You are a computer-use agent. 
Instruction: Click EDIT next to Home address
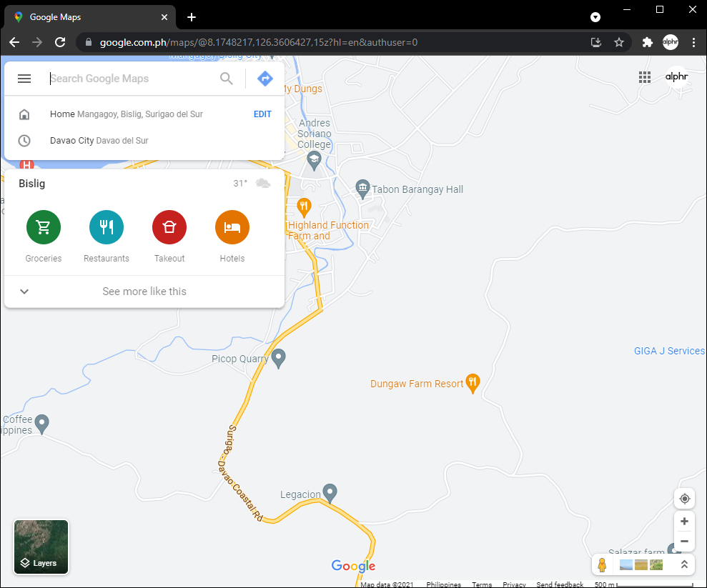[262, 114]
